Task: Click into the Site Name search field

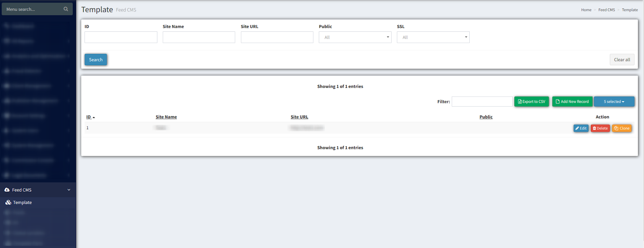Action: click(199, 37)
